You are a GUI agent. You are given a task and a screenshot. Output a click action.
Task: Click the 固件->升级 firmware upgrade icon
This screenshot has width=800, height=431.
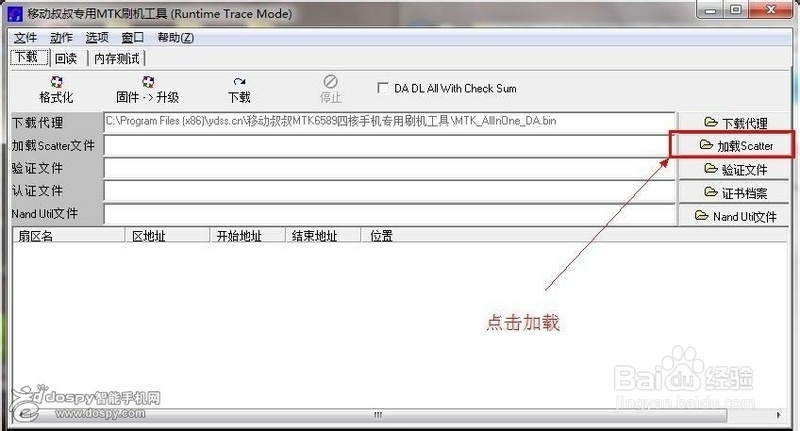coord(148,82)
